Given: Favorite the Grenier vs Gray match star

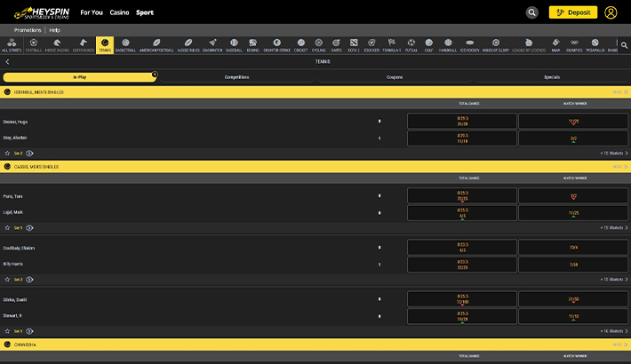Looking at the screenshot, I should (x=7, y=153).
